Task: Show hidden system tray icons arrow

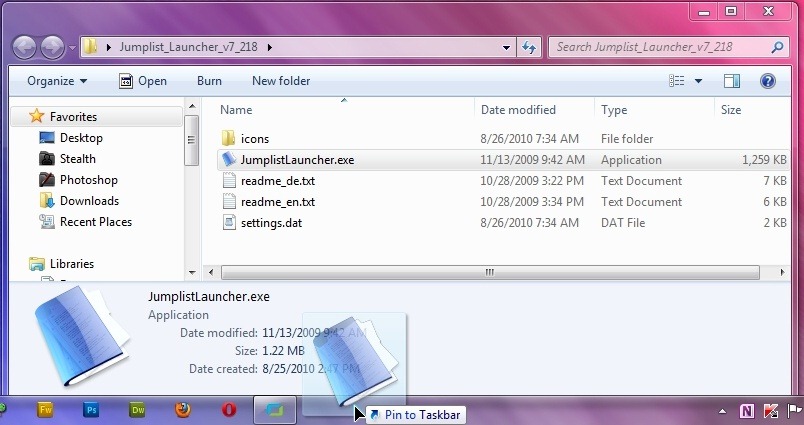Action: (x=722, y=411)
